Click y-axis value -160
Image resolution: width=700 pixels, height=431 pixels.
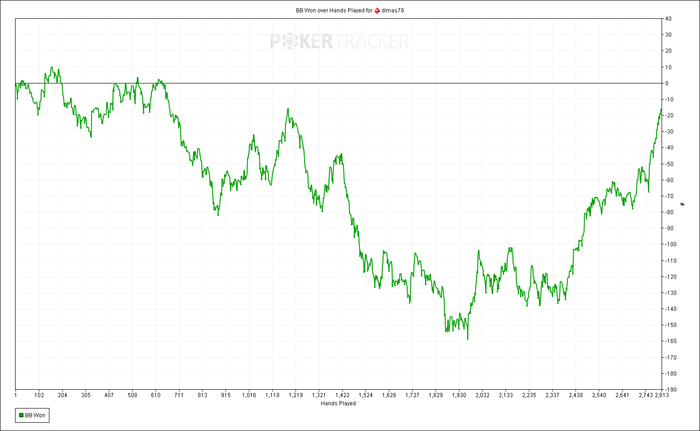pos(670,341)
